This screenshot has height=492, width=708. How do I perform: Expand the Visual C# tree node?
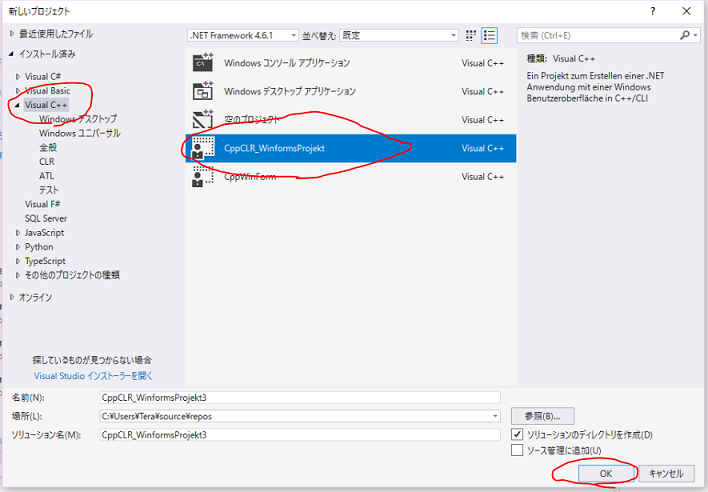click(17, 76)
